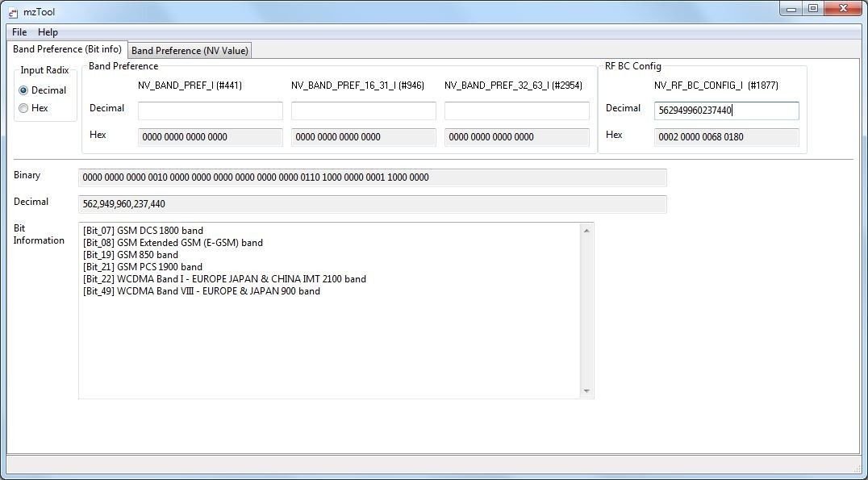Switch to Band Preference (NV Value) tab
The image size is (868, 480).
click(190, 50)
